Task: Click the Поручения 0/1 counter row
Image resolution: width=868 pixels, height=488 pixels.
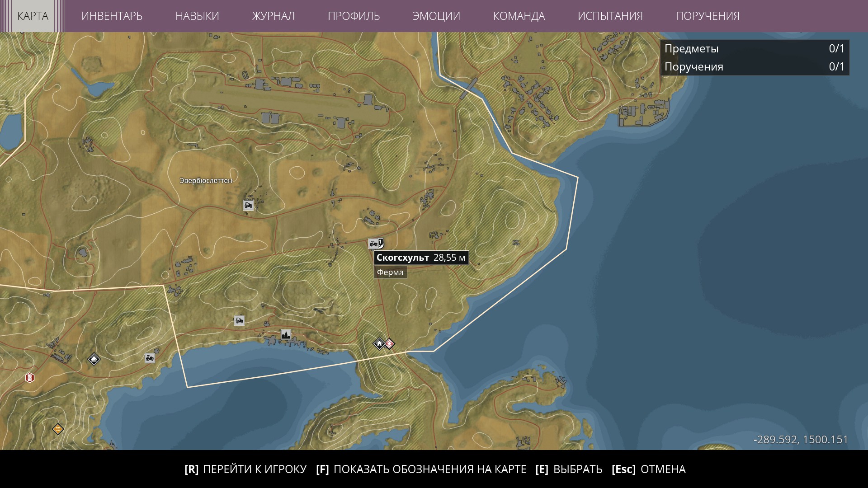Action: 755,67
